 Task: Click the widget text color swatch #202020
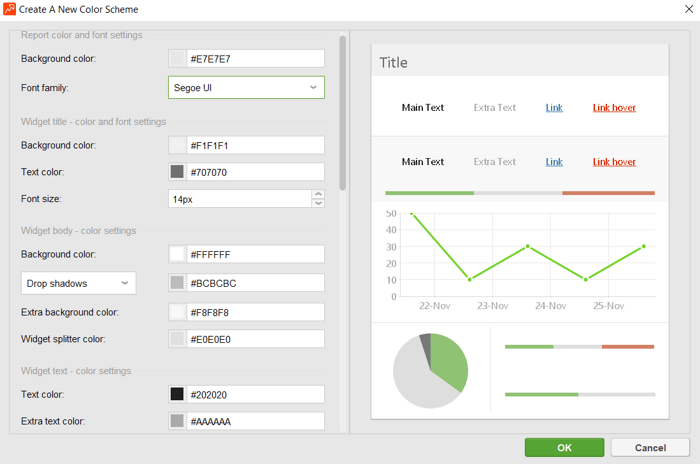click(177, 394)
